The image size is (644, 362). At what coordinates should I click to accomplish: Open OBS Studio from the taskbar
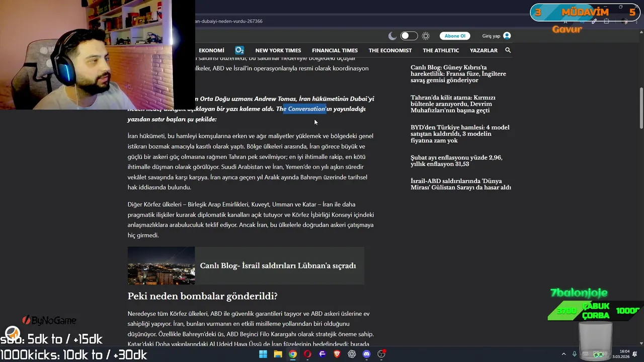(x=381, y=354)
